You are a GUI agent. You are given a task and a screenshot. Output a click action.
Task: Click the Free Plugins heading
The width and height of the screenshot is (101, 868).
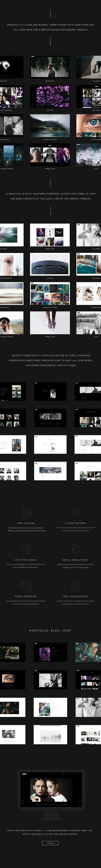click(x=26, y=523)
